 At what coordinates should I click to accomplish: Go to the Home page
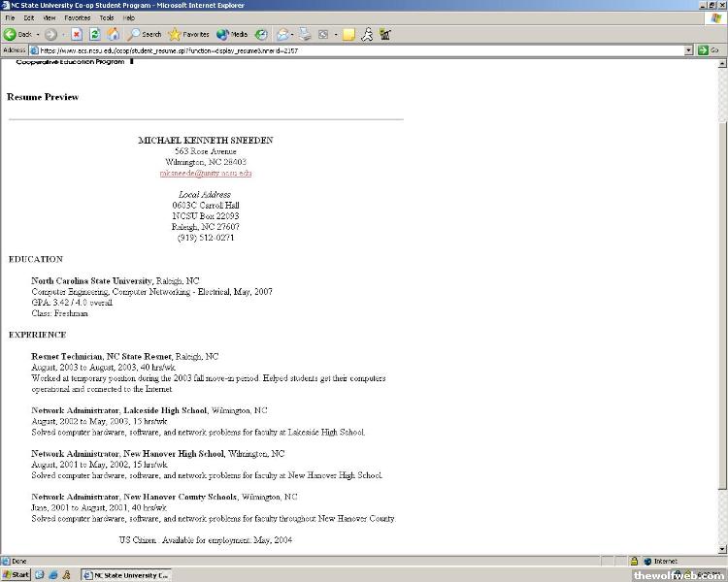(x=114, y=34)
